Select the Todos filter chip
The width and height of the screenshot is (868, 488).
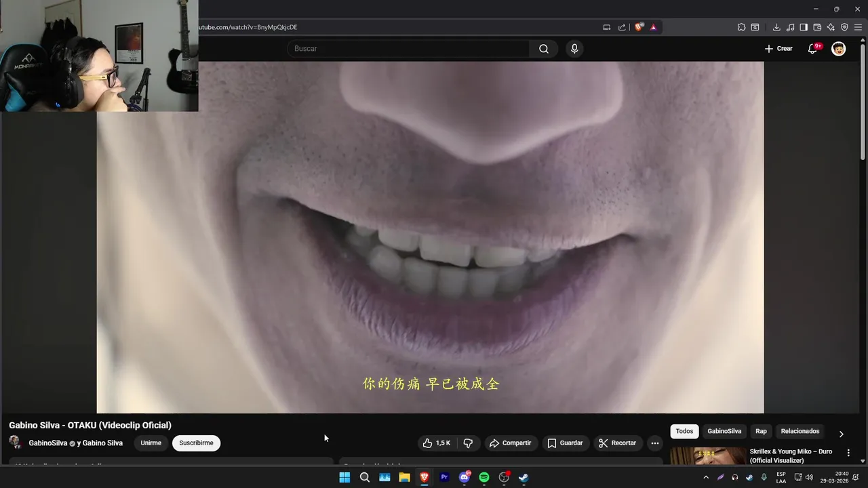coord(684,431)
